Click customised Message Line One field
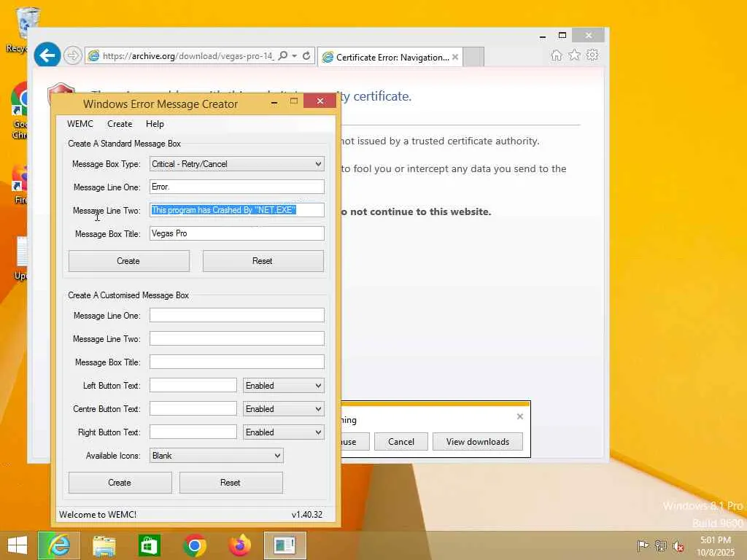Viewport: 747px width, 560px height. pyautogui.click(x=237, y=315)
